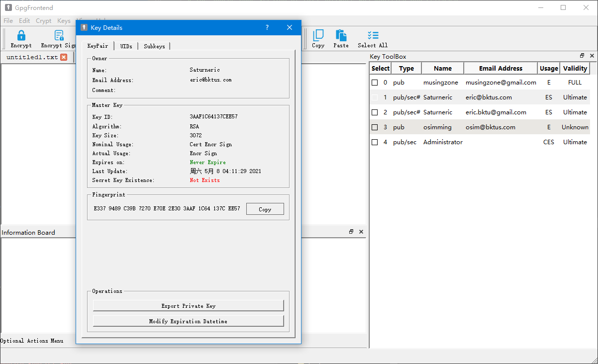
Task: Click the Optional Actions Menu label
Action: tap(32, 341)
